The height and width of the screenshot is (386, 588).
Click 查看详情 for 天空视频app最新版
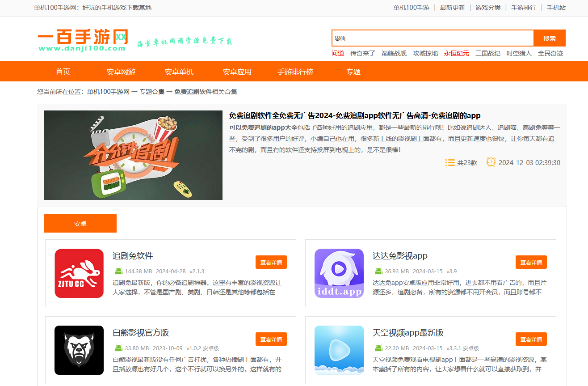(x=531, y=339)
